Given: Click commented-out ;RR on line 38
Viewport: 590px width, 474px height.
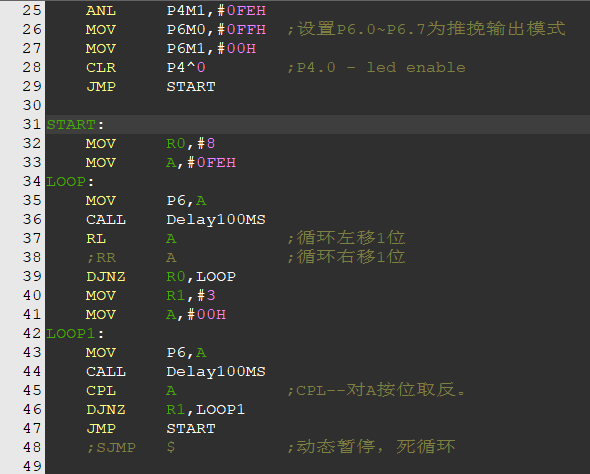Looking at the screenshot, I should (101, 258).
